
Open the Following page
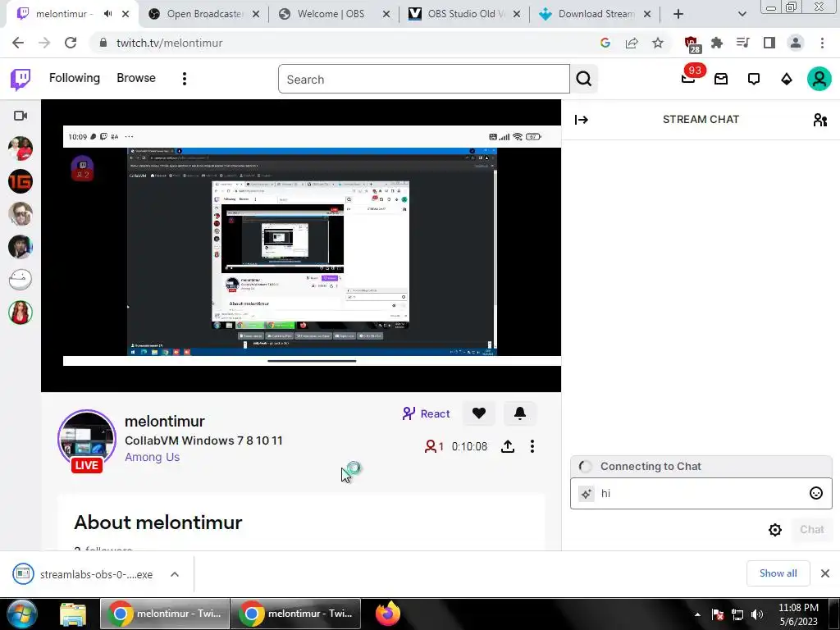(75, 78)
